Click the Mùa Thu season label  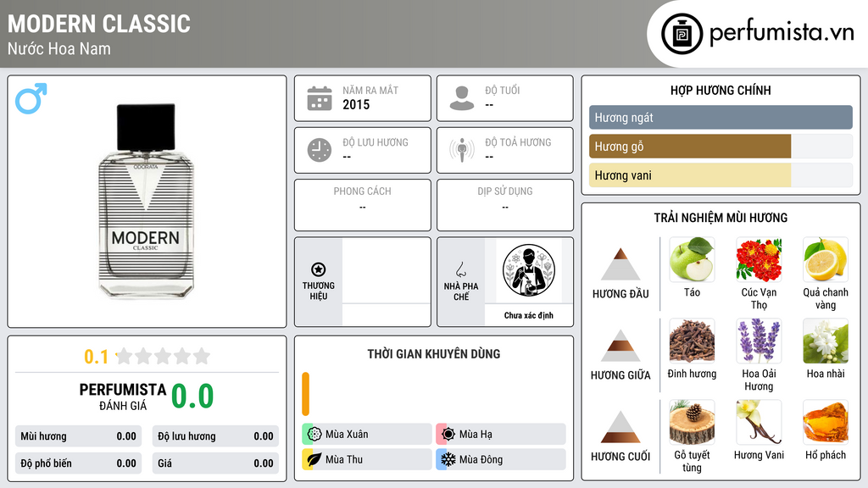click(344, 460)
